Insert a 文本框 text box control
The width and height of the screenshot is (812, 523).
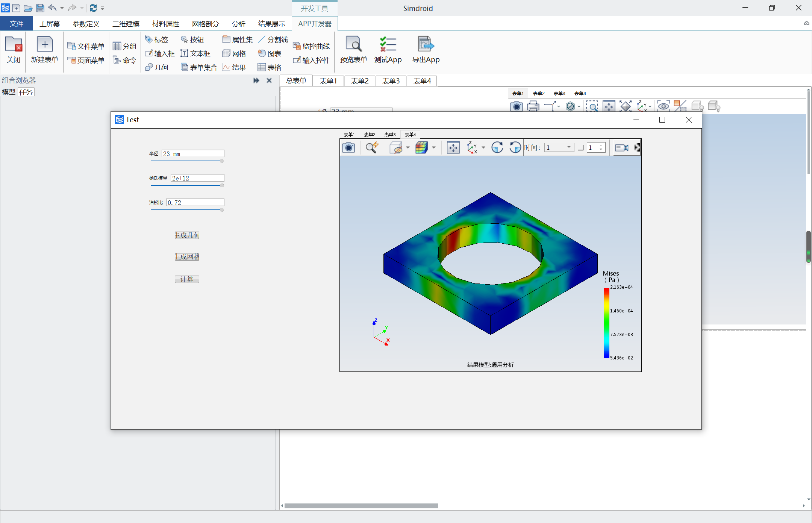pyautogui.click(x=195, y=53)
